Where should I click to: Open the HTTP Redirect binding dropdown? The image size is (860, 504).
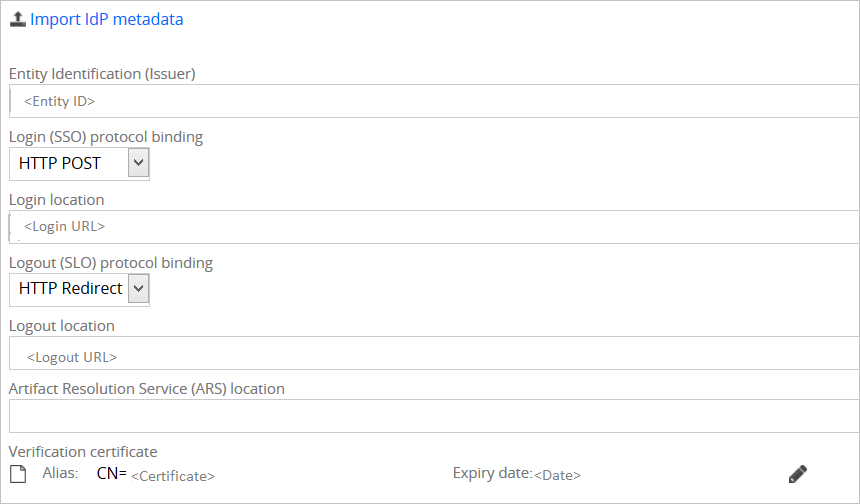79,289
